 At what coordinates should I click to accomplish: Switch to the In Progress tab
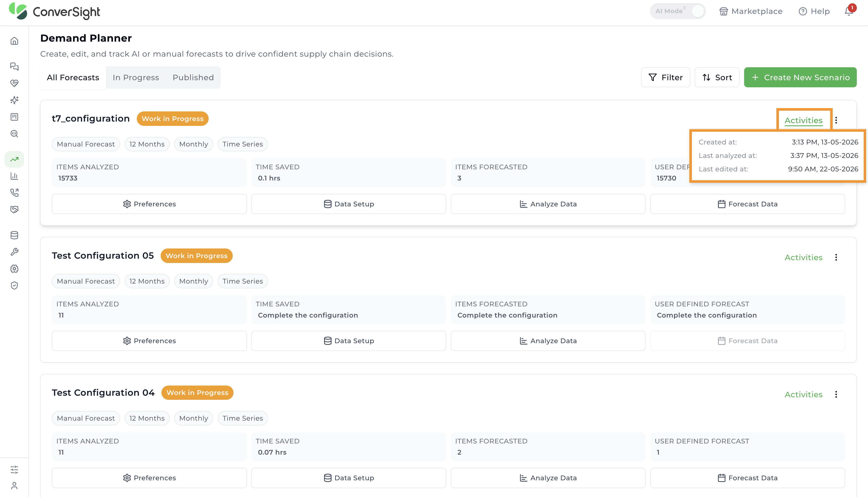pyautogui.click(x=136, y=77)
